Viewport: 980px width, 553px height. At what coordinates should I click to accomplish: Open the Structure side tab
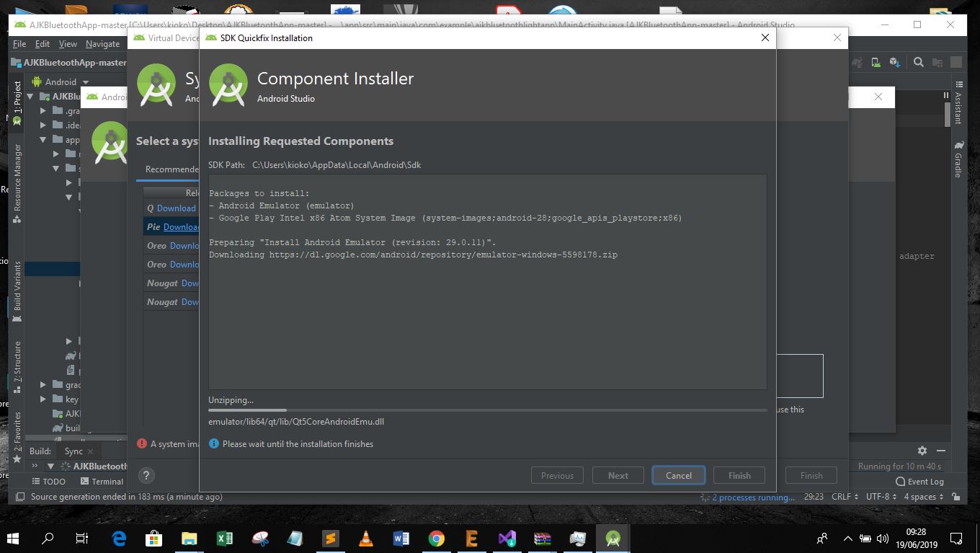[17, 366]
